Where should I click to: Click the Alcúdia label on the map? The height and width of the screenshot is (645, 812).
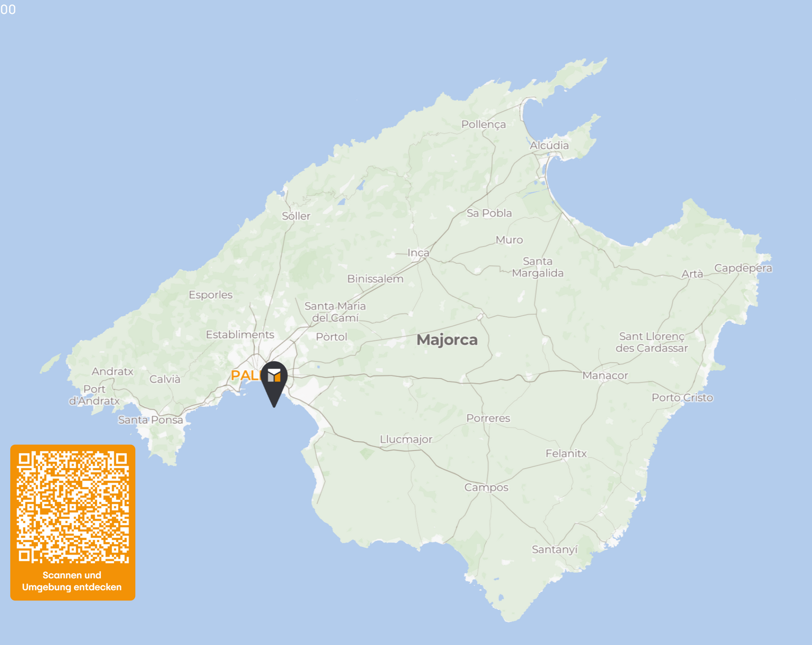pyautogui.click(x=549, y=146)
